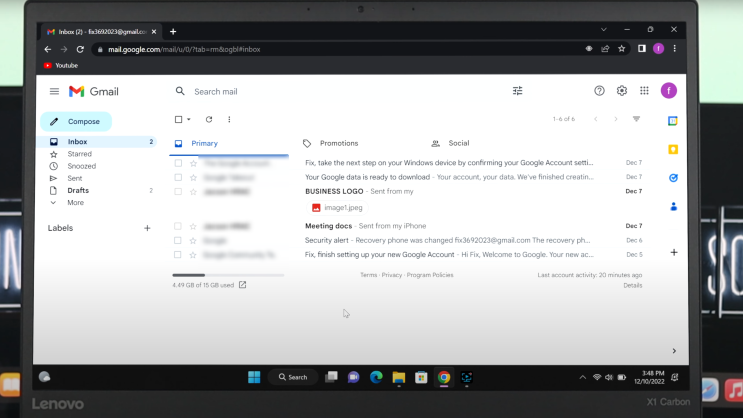This screenshot has width=743, height=418.
Task: Open the Details link for account activity
Action: point(632,285)
